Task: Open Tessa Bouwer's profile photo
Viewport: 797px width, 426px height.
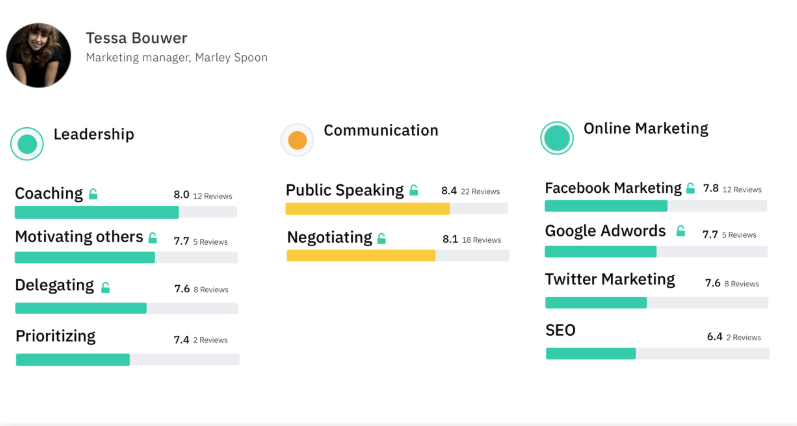Action: (x=39, y=55)
